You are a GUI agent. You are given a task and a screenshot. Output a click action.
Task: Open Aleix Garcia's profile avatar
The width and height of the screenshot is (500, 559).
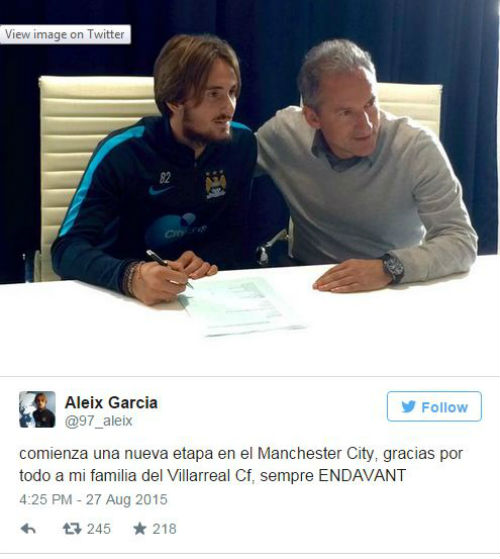37,409
